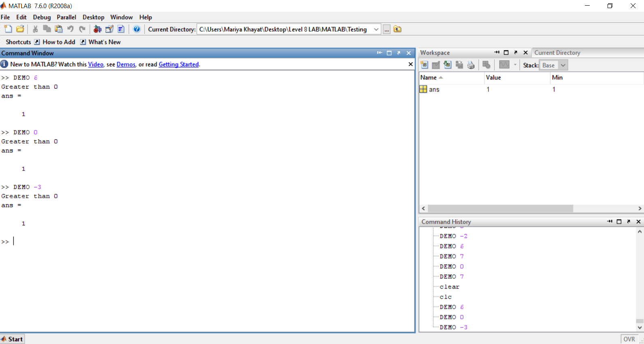Minimize the Workspace panel
The height and width of the screenshot is (344, 644).
click(x=497, y=52)
